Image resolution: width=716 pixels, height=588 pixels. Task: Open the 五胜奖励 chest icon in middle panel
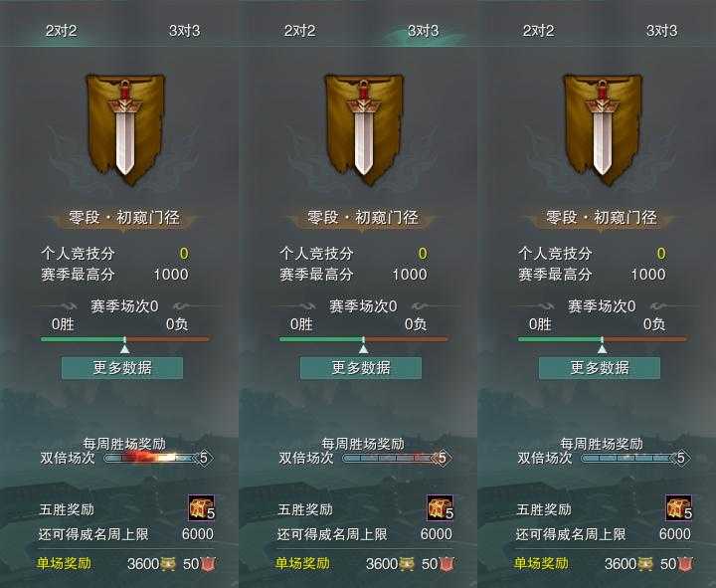[441, 507]
